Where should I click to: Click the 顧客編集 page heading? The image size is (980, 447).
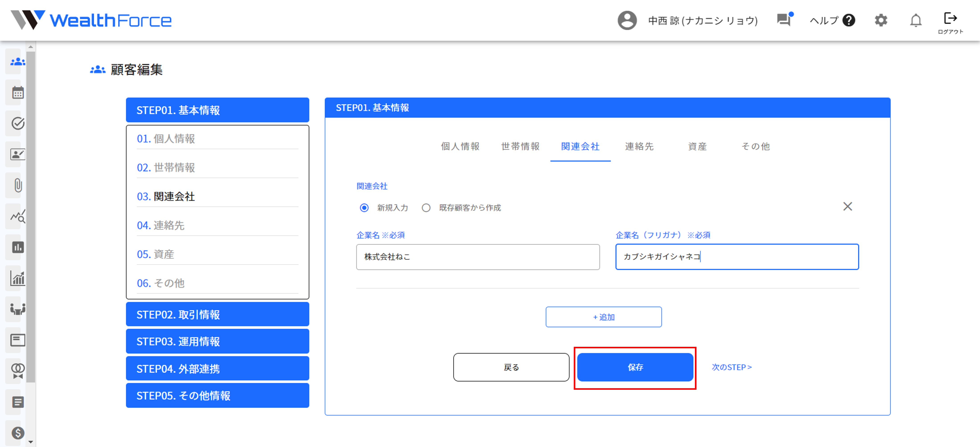(x=136, y=70)
